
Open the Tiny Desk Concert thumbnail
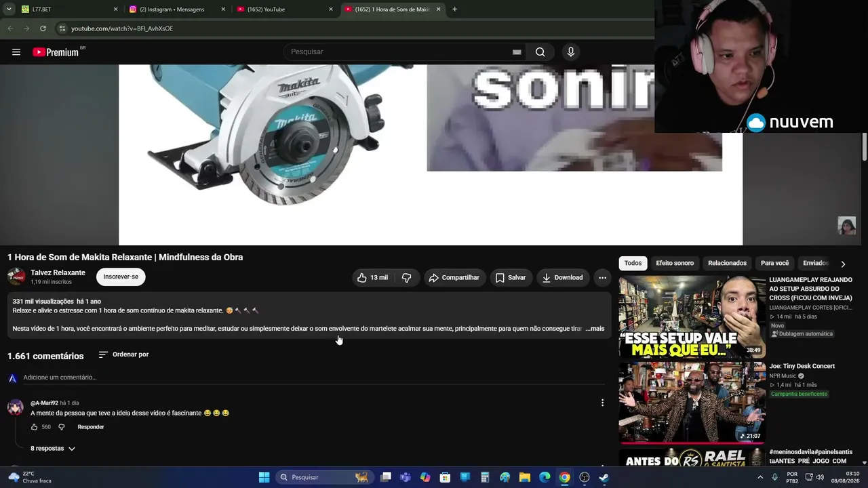tap(692, 403)
